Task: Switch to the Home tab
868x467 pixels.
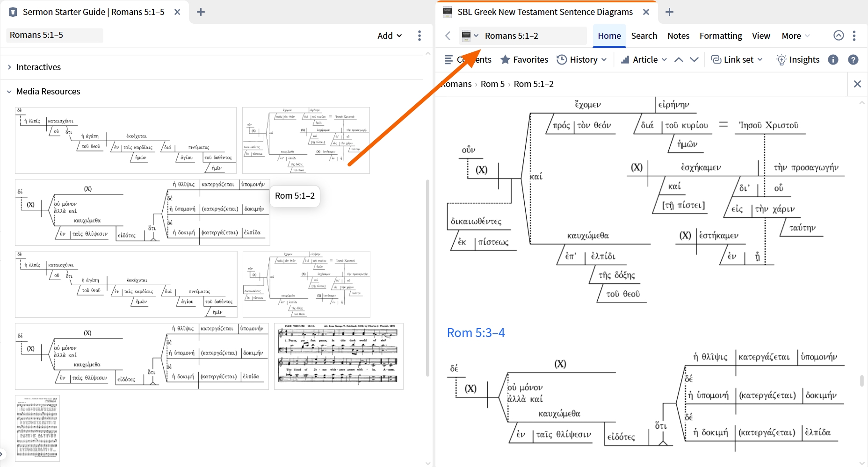Action: [x=609, y=36]
